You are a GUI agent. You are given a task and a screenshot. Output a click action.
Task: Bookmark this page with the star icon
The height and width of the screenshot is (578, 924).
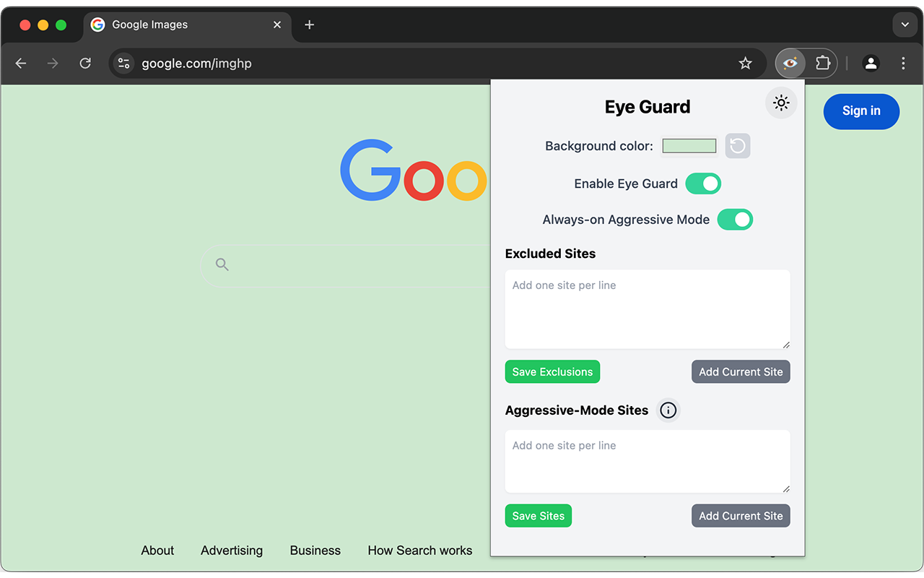[745, 64]
